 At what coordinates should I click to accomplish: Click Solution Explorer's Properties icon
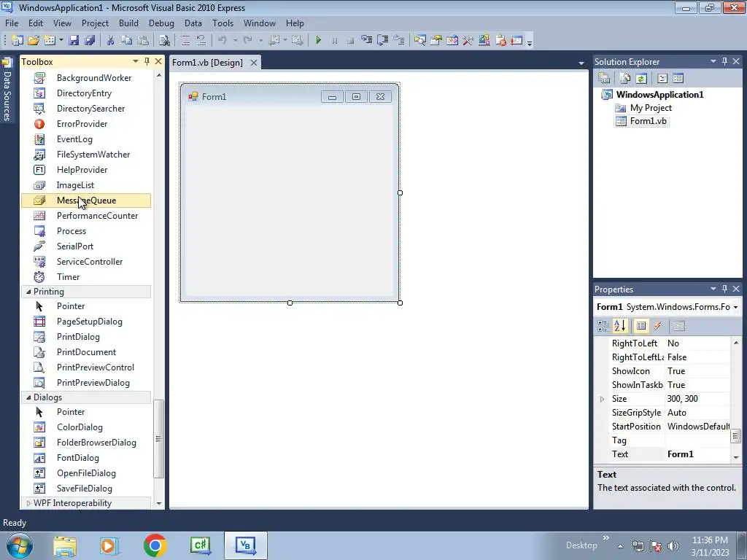[604, 79]
